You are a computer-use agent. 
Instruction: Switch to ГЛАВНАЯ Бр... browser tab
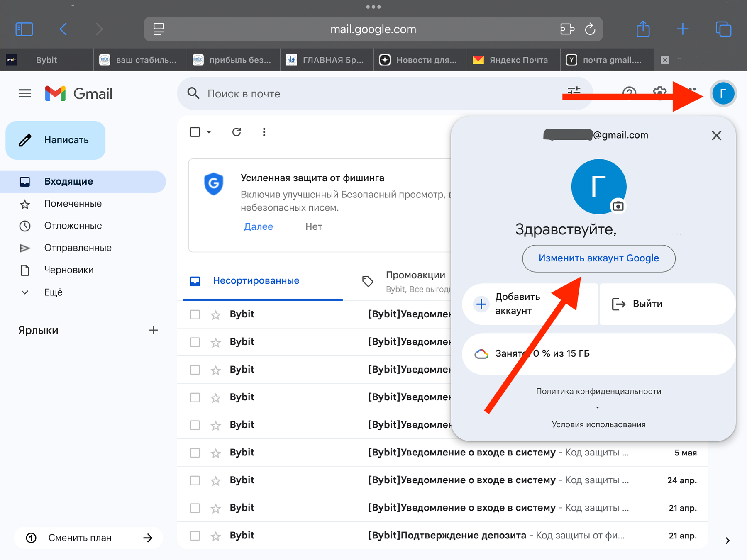[x=327, y=60]
